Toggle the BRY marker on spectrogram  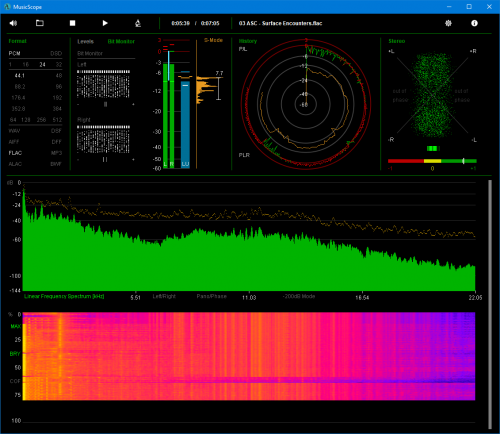click(x=15, y=354)
